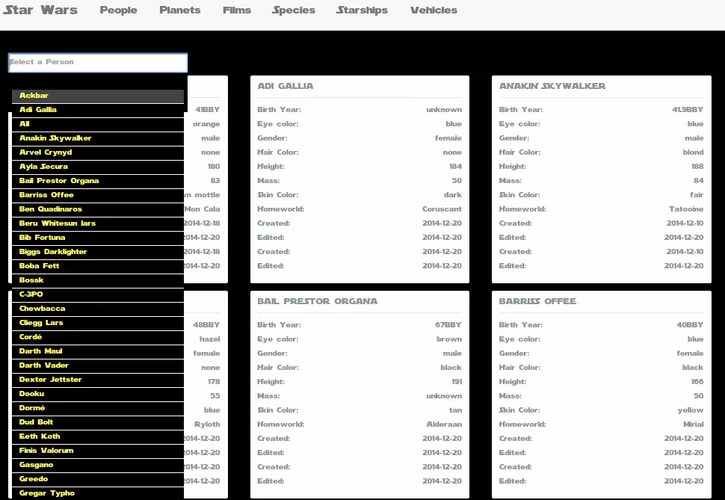Select Darth Vader in the dropdown
The width and height of the screenshot is (725, 500).
tap(98, 365)
